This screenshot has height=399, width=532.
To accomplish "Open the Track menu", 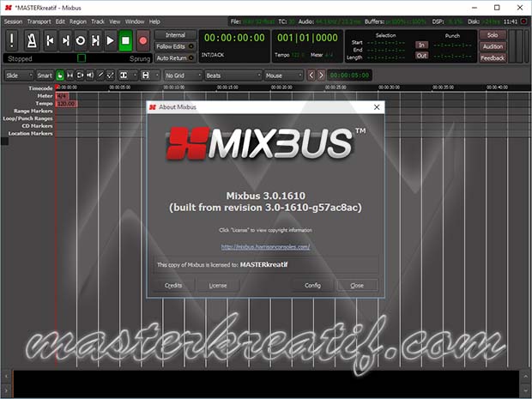I will [x=98, y=21].
